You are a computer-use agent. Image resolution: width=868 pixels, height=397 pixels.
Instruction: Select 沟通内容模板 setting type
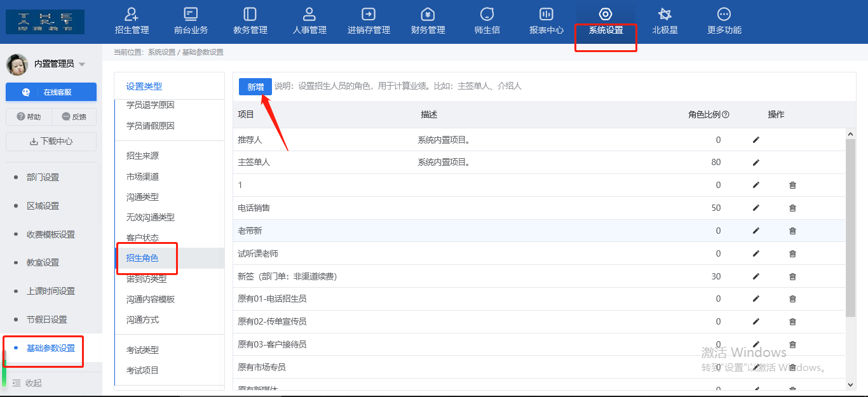[150, 299]
